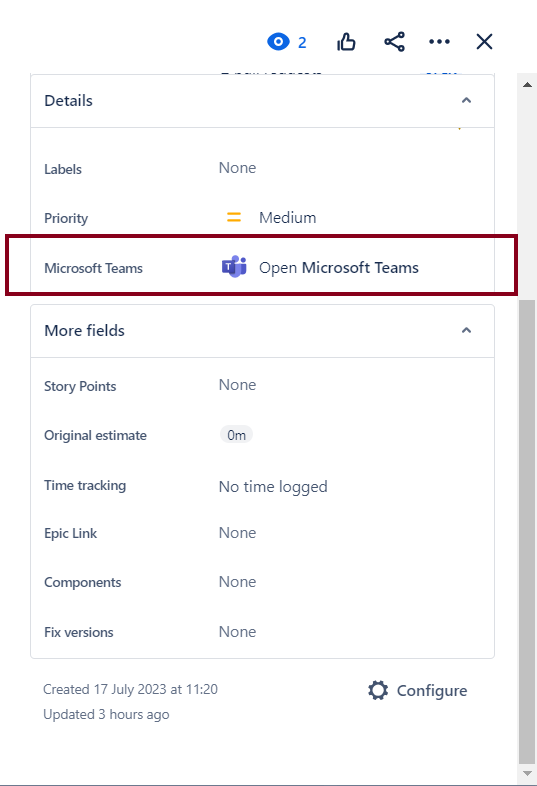
Task: Collapse the Details section chevron
Action: pyautogui.click(x=466, y=100)
